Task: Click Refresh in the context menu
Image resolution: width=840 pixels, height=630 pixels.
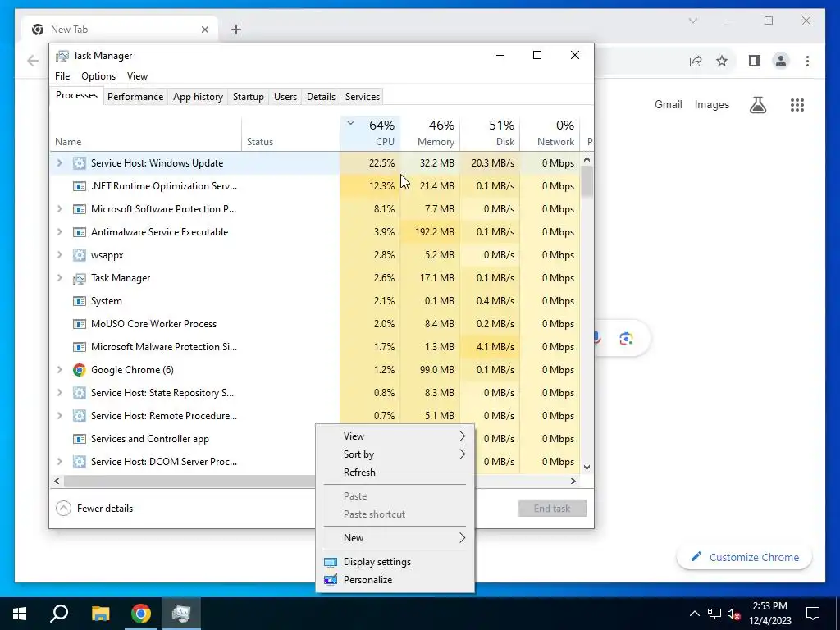Action: click(395, 473)
